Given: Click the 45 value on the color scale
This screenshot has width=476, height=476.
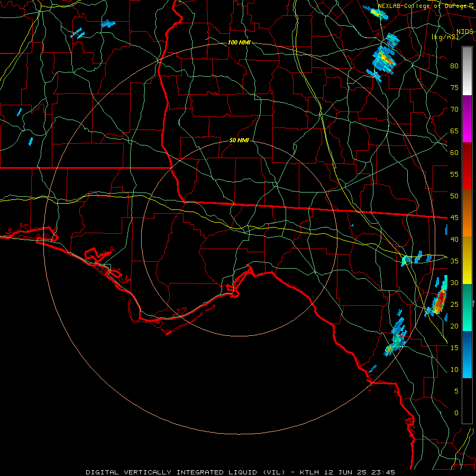Looking at the screenshot, I should 454,218.
